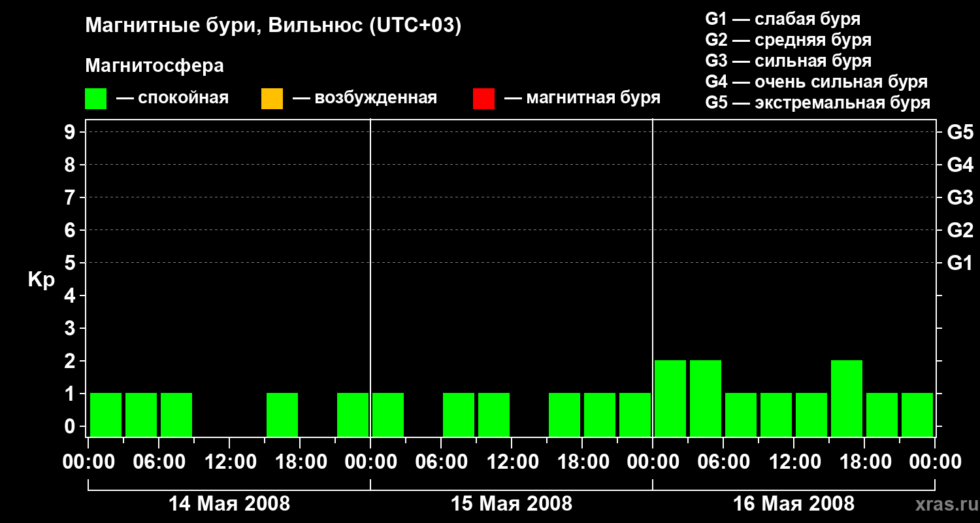The height and width of the screenshot is (523, 980).
Task: Click the 06:00–09:00 bar on 16 Мая
Action: pyautogui.click(x=741, y=414)
